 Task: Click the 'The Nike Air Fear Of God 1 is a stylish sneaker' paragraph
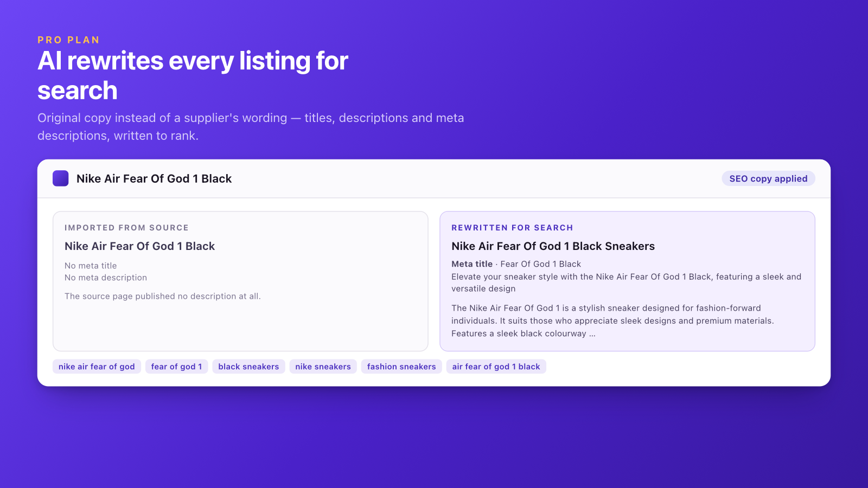pos(612,321)
